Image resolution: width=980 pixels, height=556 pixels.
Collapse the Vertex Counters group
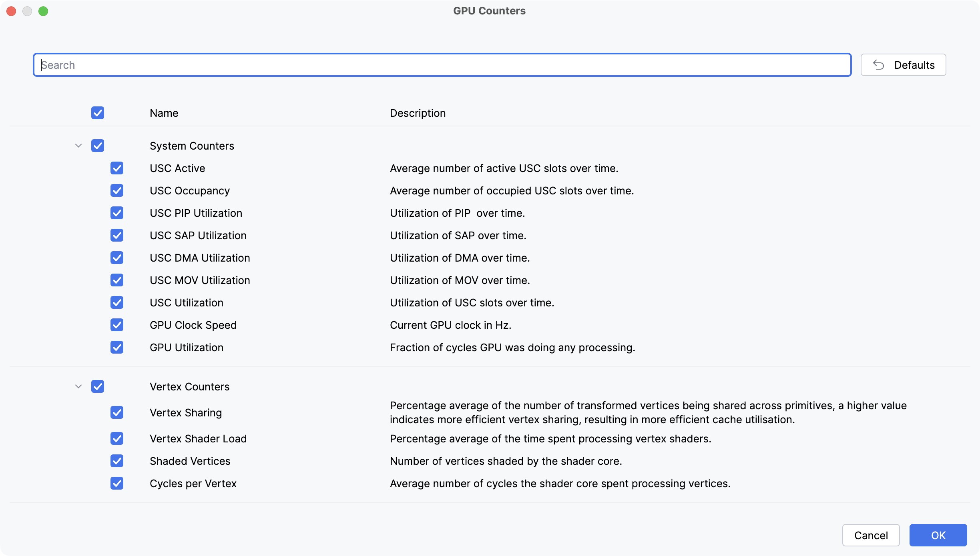[78, 386]
